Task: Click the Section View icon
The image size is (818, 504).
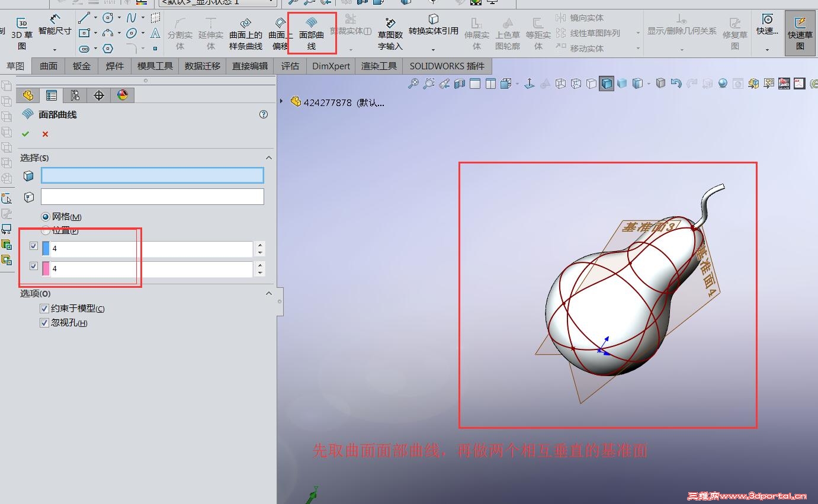Action: coord(460,84)
